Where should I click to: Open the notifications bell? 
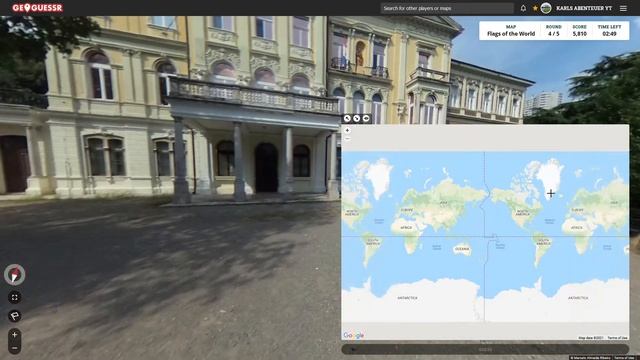pyautogui.click(x=523, y=8)
